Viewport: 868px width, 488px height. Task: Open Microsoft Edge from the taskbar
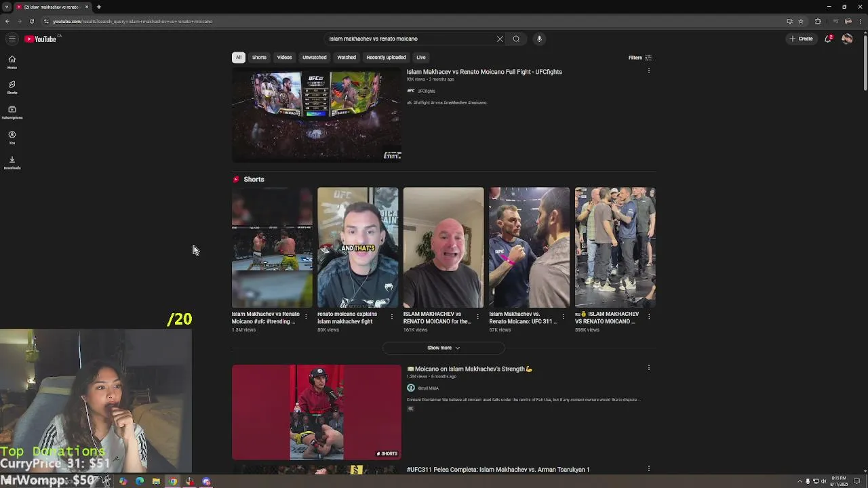(140, 481)
